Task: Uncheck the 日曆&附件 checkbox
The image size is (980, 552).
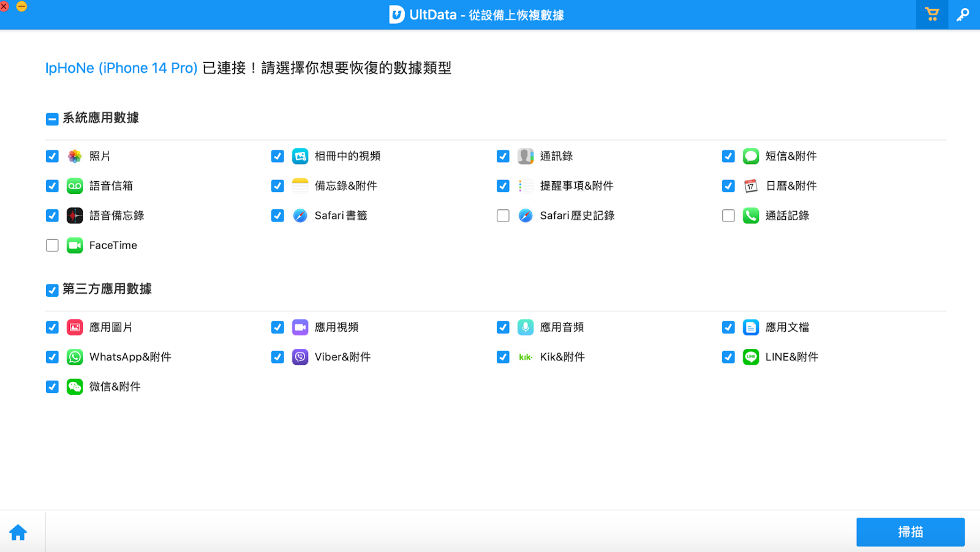Action: [728, 186]
